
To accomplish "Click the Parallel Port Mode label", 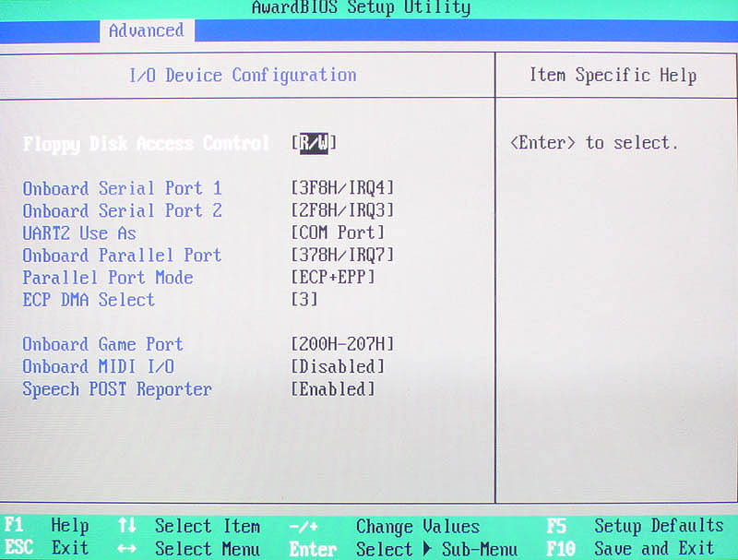I will [108, 277].
